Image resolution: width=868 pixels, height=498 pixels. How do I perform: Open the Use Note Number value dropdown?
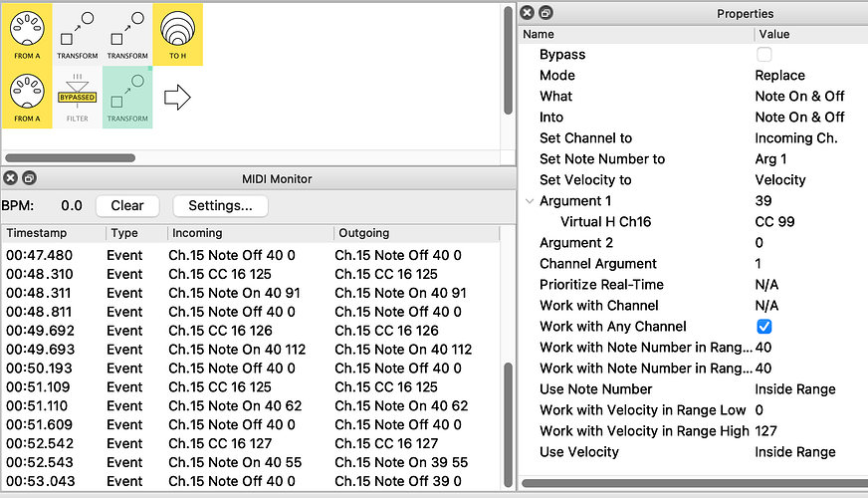click(x=794, y=389)
